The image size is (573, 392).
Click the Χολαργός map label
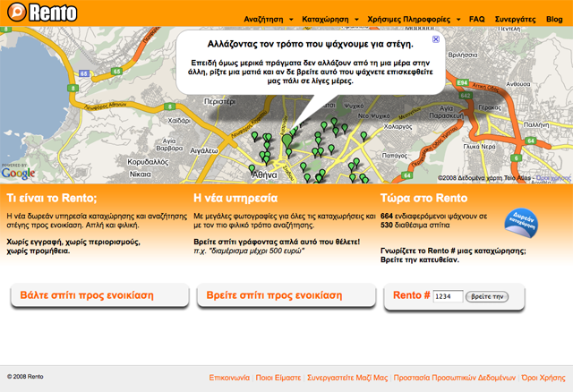(398, 126)
